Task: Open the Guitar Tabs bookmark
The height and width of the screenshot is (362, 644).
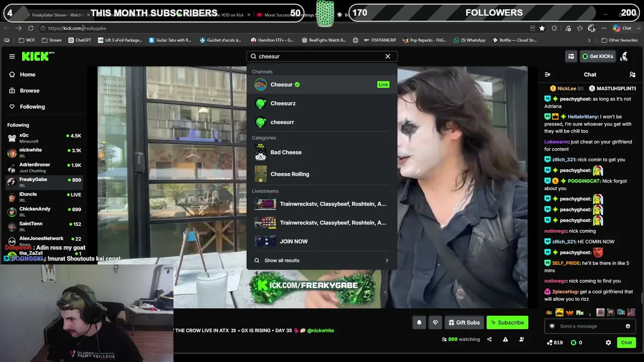Action: point(170,40)
